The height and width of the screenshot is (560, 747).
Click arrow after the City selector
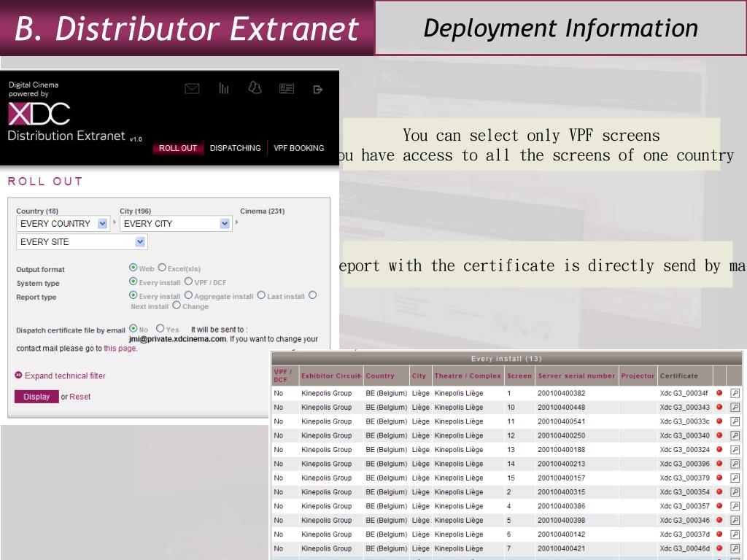tap(237, 222)
